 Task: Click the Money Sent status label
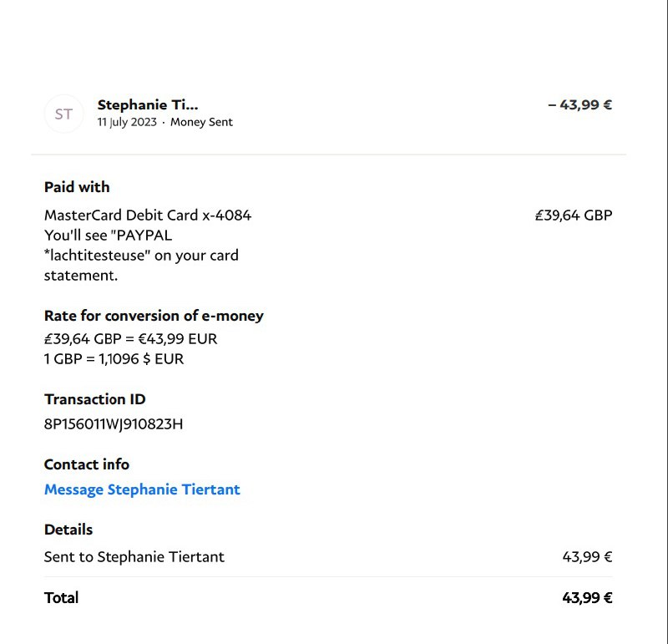201,122
